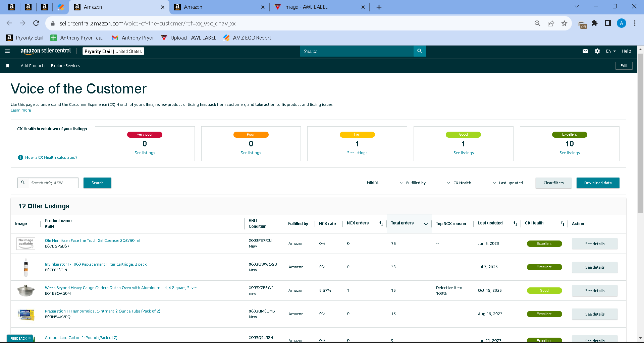Open Chrome three-dot menu
The width and height of the screenshot is (644, 343).
point(635,23)
